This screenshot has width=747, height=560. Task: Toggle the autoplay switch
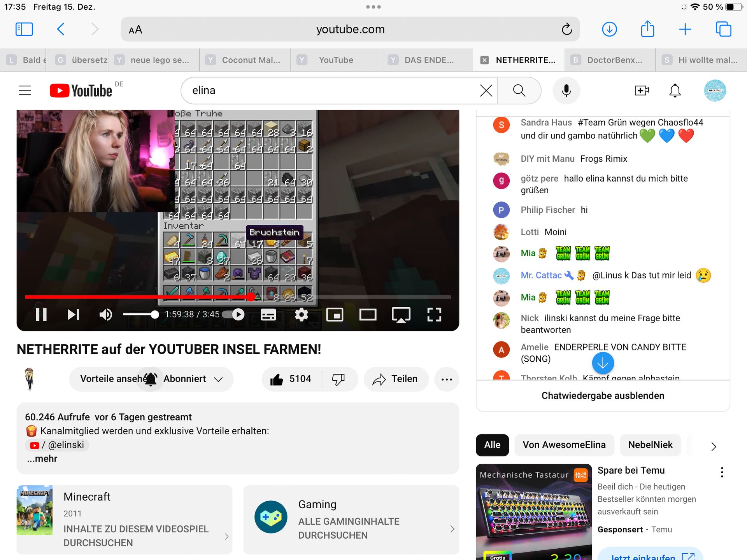pyautogui.click(x=234, y=314)
